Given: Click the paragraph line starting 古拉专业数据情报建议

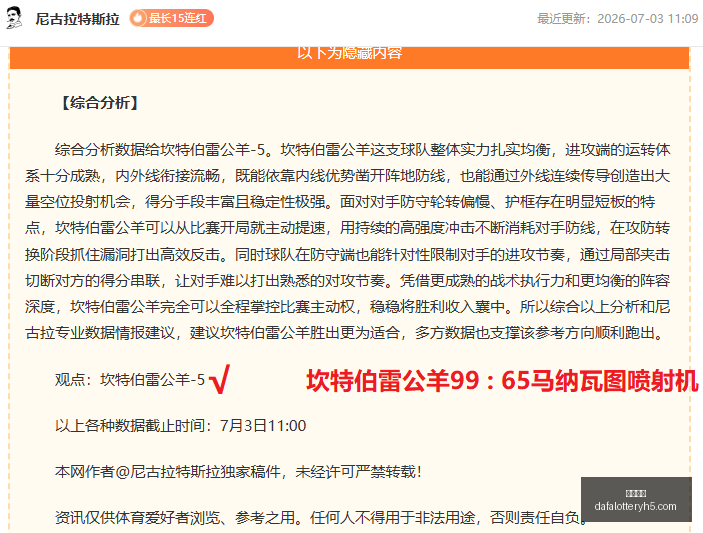Looking at the screenshot, I should pos(345,333).
